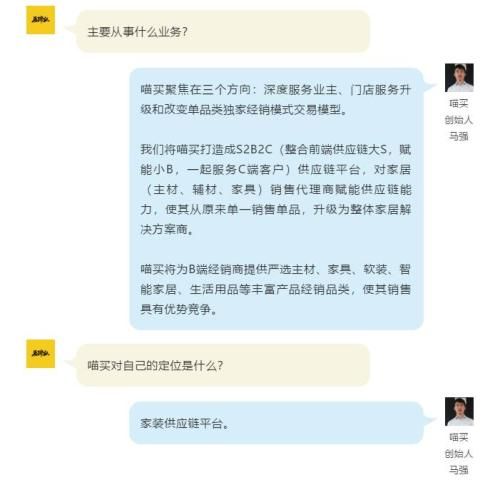Click the line 级和改变单品类独家经销模式交易模型
The image size is (500, 485).
(x=244, y=109)
